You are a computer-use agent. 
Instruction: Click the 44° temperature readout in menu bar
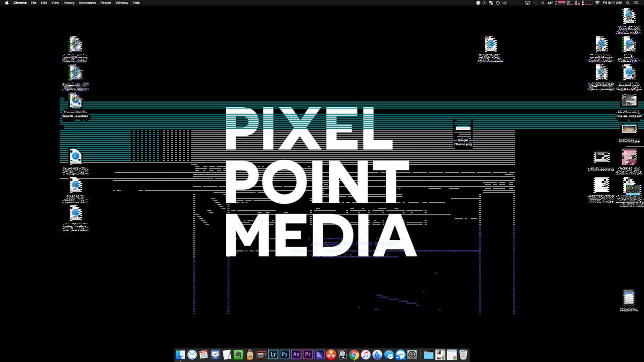tap(550, 3)
